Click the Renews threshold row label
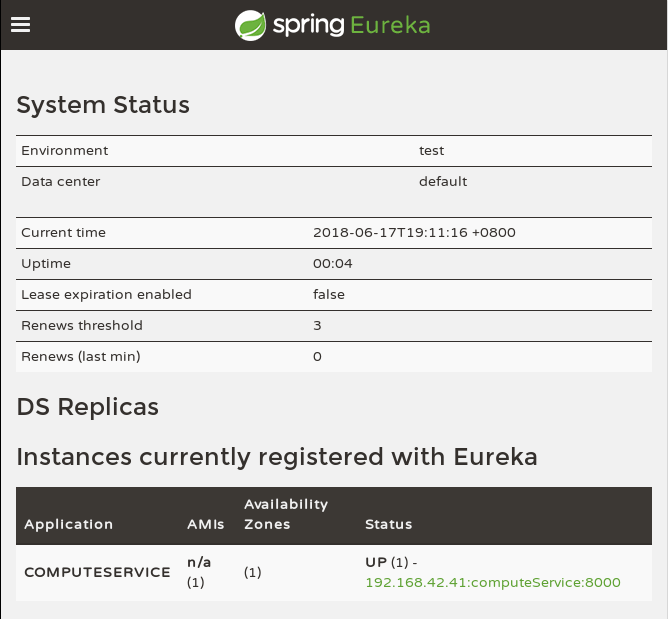 (82, 326)
